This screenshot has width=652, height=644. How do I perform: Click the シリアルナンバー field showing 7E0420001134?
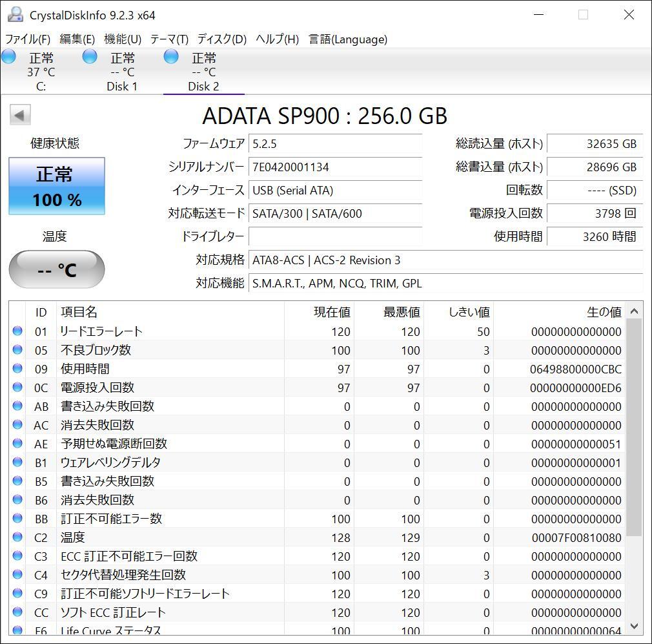coord(336,167)
